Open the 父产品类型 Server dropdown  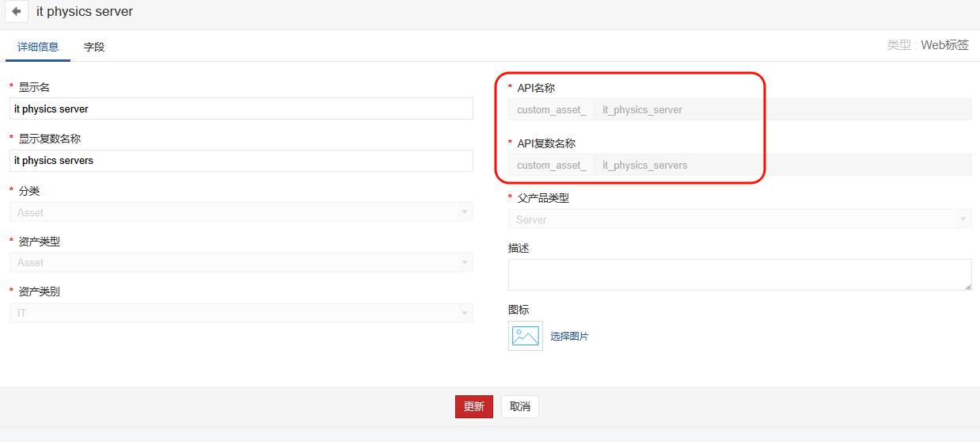click(x=739, y=219)
